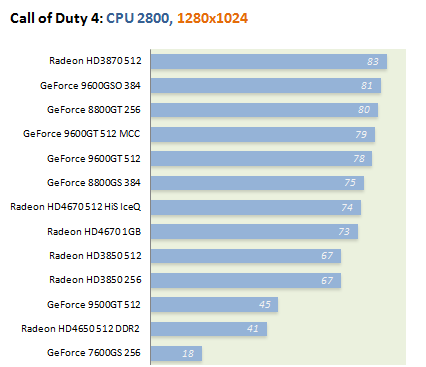Click the bar value 75

pyautogui.click(x=350, y=183)
